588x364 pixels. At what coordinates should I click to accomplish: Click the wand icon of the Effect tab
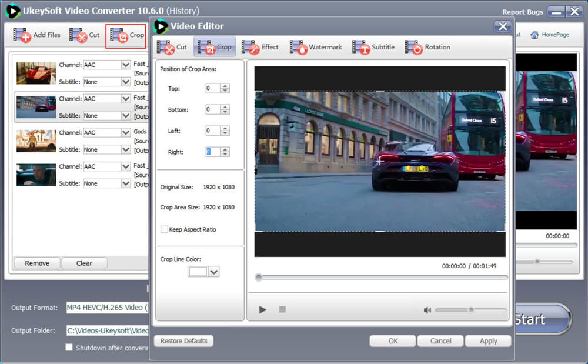point(250,47)
